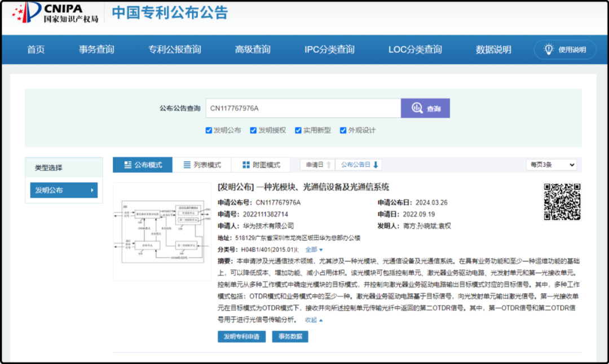Open the patent QR code

(562, 202)
